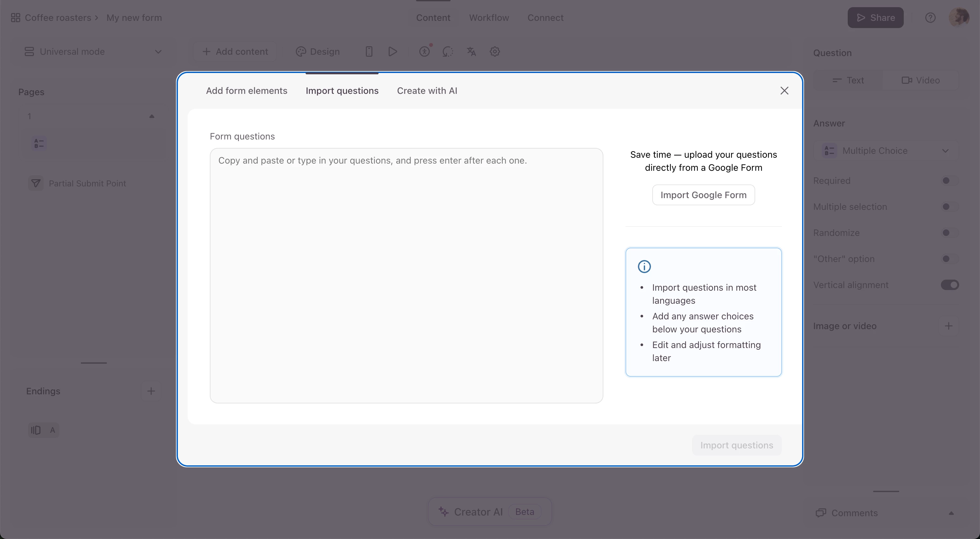The height and width of the screenshot is (539, 980).
Task: Enable the Multiple selection switch
Action: tap(949, 207)
